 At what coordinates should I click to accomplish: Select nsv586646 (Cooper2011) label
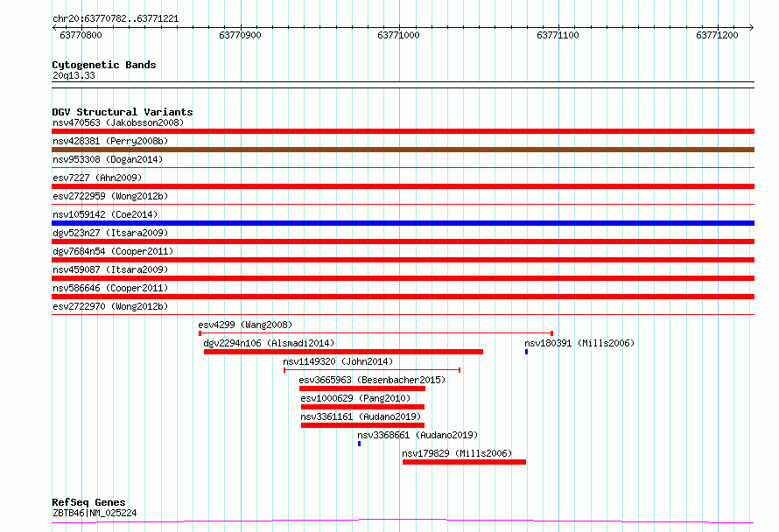110,288
